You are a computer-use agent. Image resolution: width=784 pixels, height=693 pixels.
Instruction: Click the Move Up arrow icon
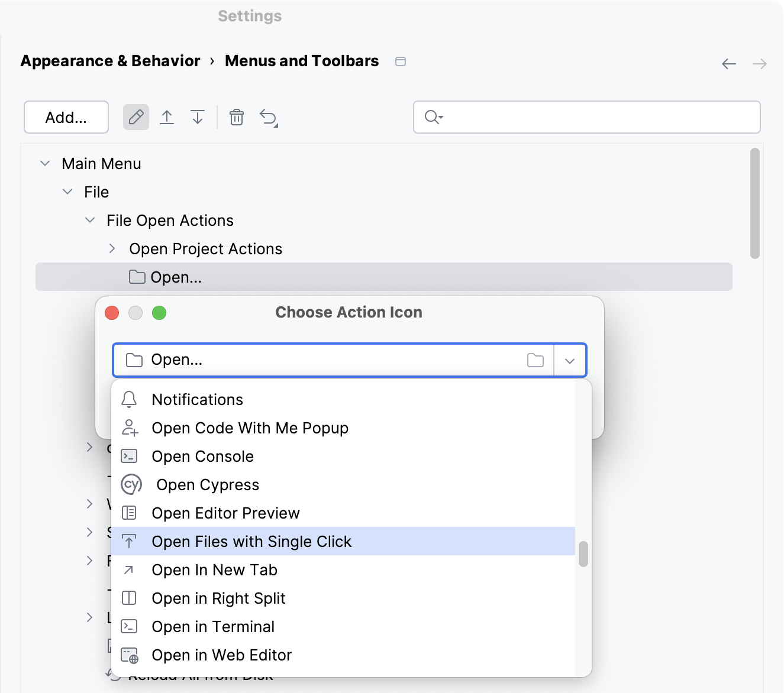(167, 117)
